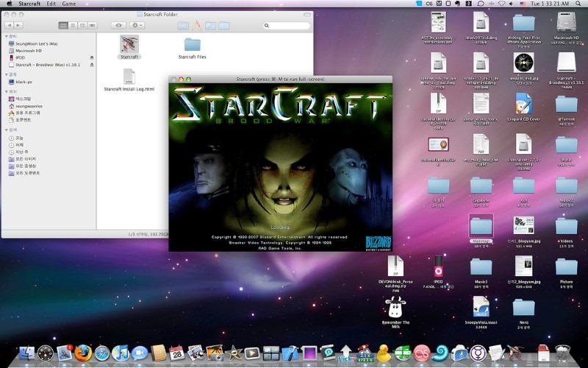The height and width of the screenshot is (368, 588).
Task: Open the Gigabyte folder on the desktop
Action: pyautogui.click(x=481, y=185)
